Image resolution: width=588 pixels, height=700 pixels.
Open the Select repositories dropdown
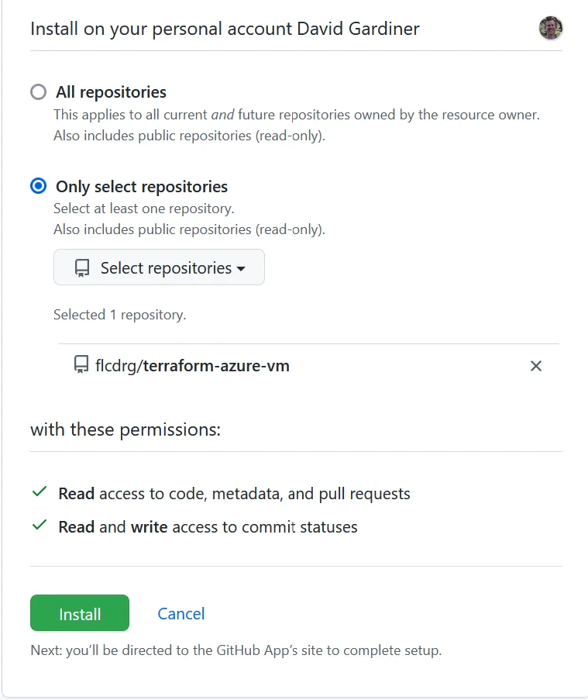pyautogui.click(x=159, y=267)
